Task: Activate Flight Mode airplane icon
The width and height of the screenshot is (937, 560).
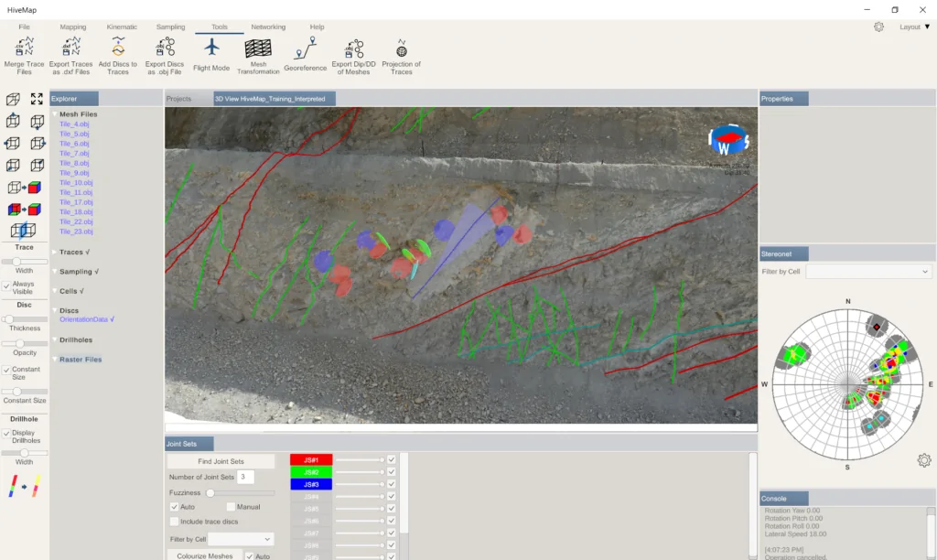Action: (x=211, y=48)
